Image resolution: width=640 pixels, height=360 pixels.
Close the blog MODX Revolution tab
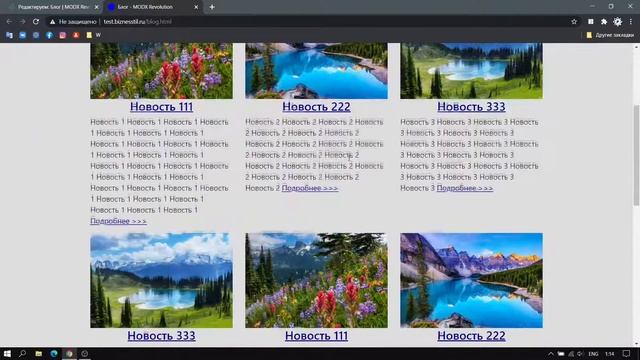pyautogui.click(x=196, y=7)
